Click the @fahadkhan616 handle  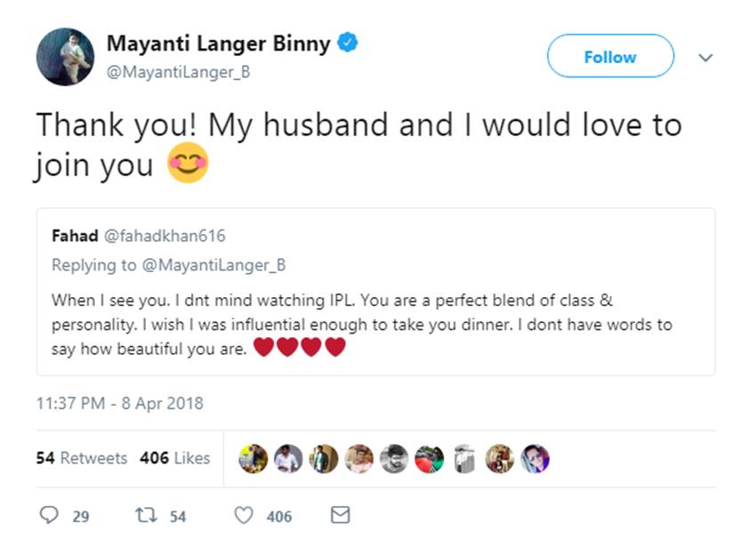coord(165,236)
